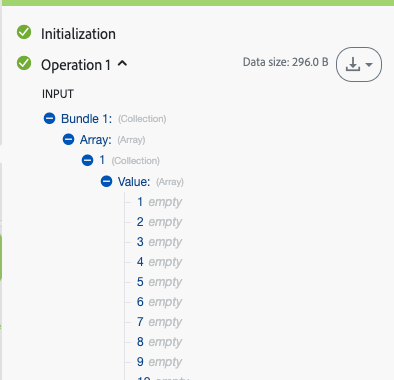The image size is (394, 380).
Task: Click the Array label in tree
Action: tap(95, 140)
